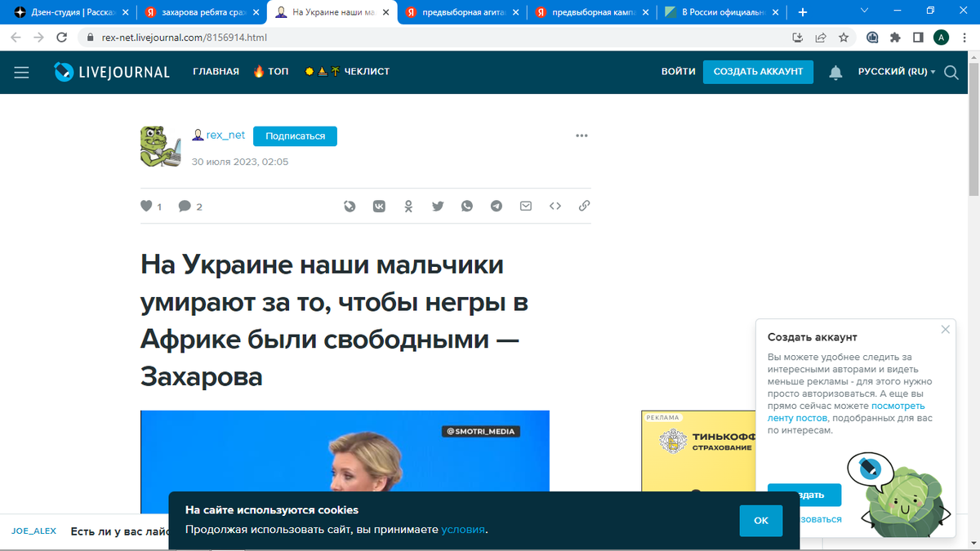Switch to предвыборная агитация tab
980x551 pixels.
[x=461, y=12]
